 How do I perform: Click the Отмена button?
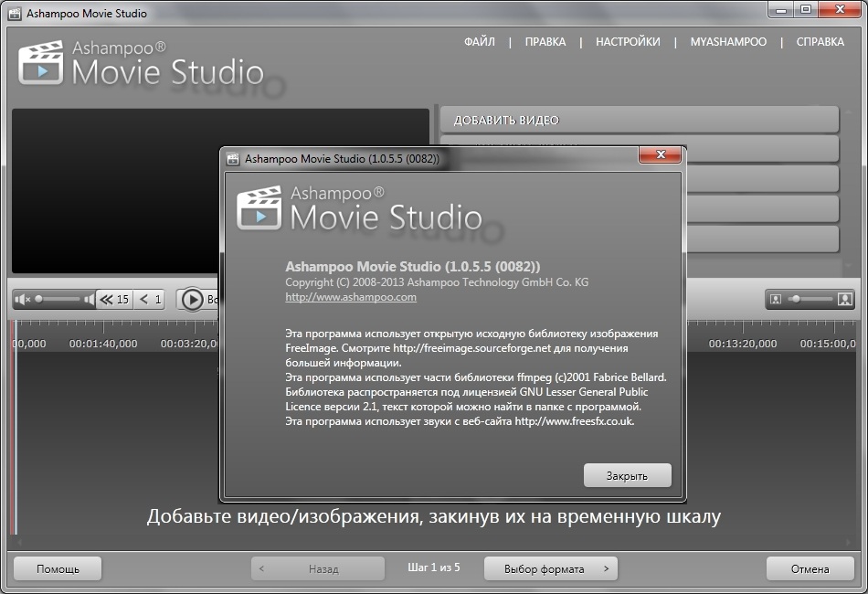pyautogui.click(x=810, y=568)
